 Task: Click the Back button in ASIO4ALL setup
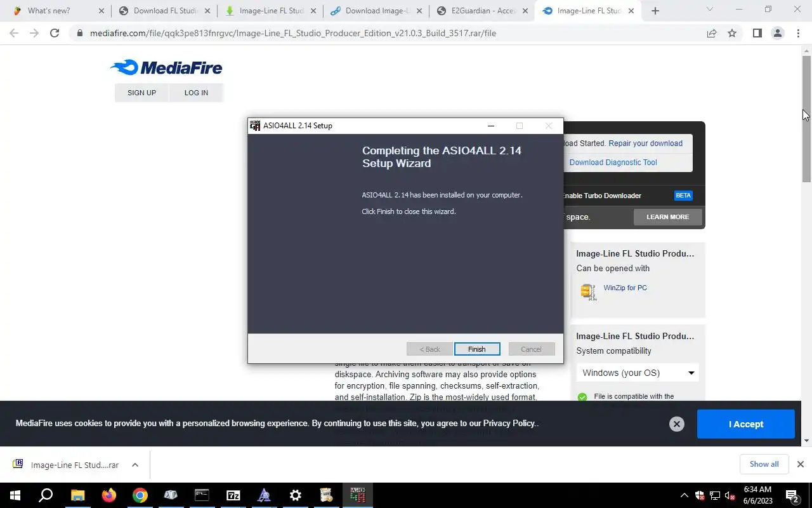(429, 349)
